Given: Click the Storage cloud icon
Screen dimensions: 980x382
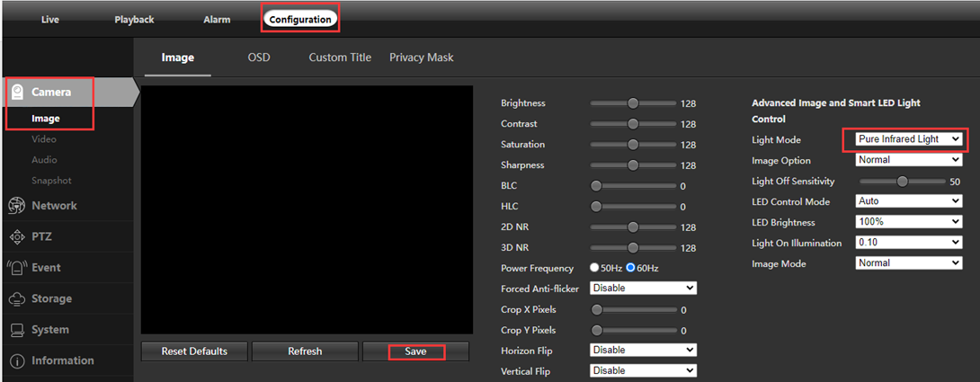Looking at the screenshot, I should pyautogui.click(x=16, y=299).
